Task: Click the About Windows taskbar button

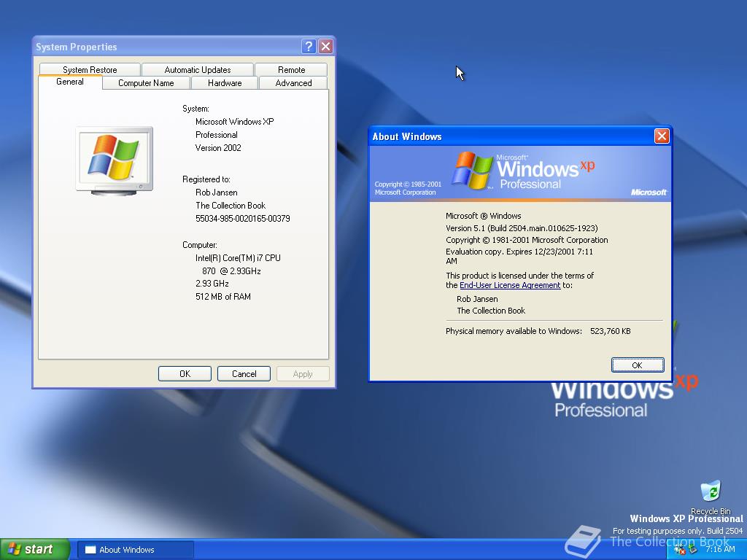Action: tap(135, 550)
